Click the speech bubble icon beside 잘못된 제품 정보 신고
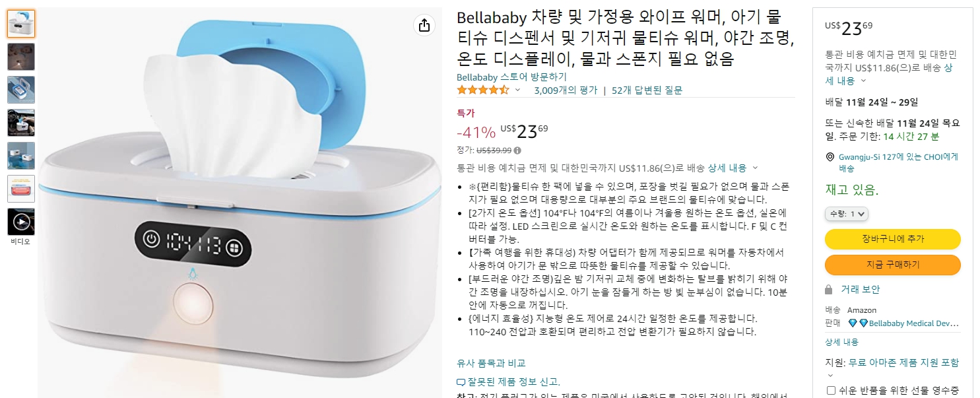Viewport: 980px width, 398px height. 460,381
